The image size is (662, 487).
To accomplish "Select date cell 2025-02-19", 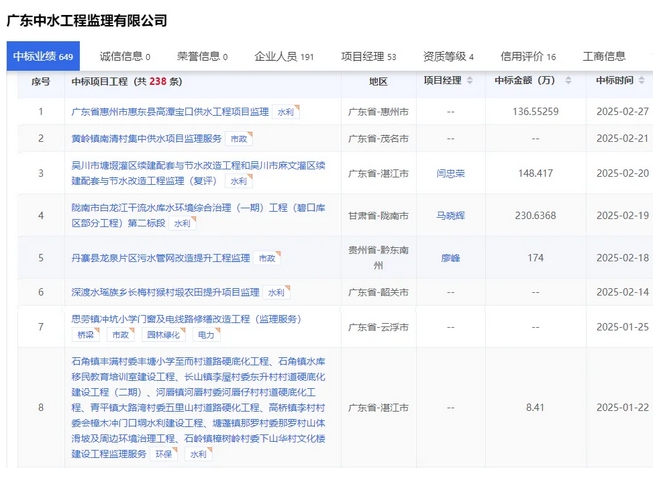I will (x=622, y=215).
